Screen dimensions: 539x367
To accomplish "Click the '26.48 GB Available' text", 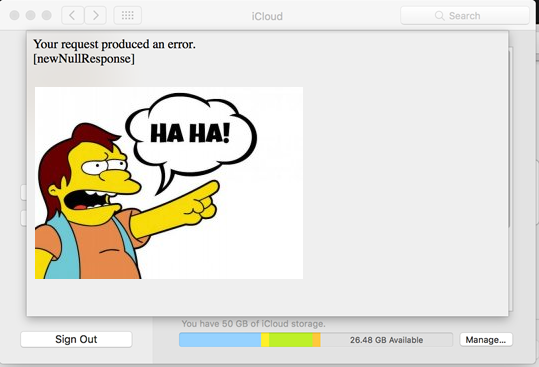I will (386, 340).
